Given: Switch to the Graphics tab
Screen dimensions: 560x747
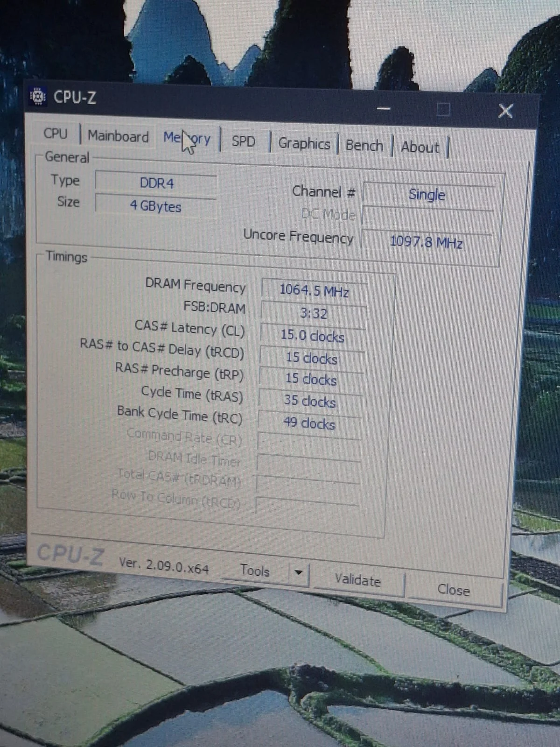Looking at the screenshot, I should 304,143.
